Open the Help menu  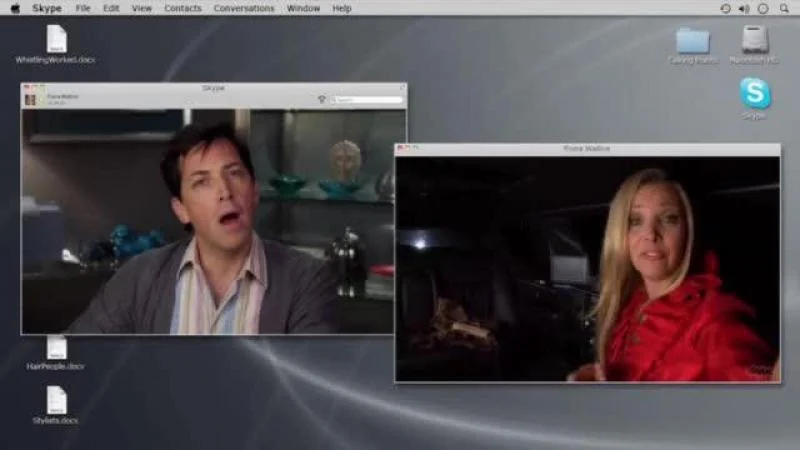click(x=341, y=8)
